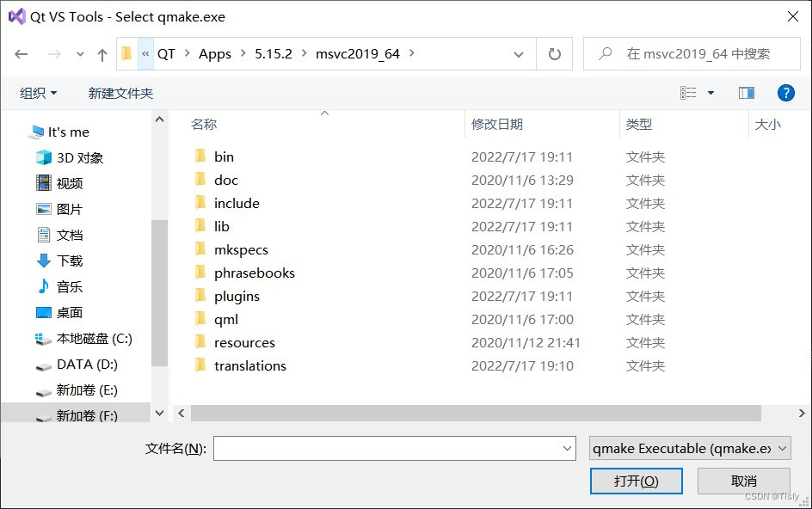Close the Select qmake.exe dialog

792,16
